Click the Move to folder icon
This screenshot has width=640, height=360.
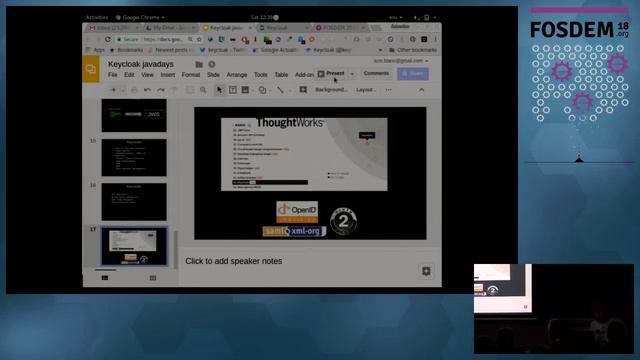tap(199, 64)
